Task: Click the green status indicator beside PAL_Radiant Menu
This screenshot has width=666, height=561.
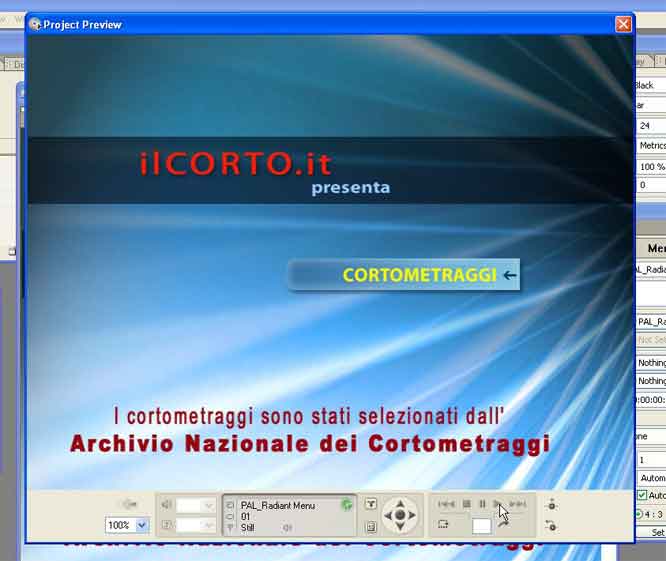Action: click(x=347, y=505)
